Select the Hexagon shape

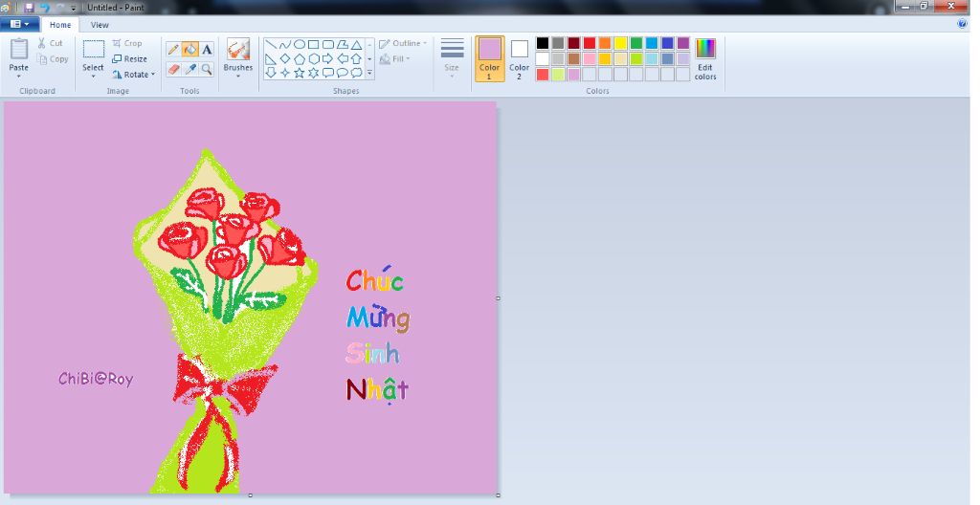314,58
